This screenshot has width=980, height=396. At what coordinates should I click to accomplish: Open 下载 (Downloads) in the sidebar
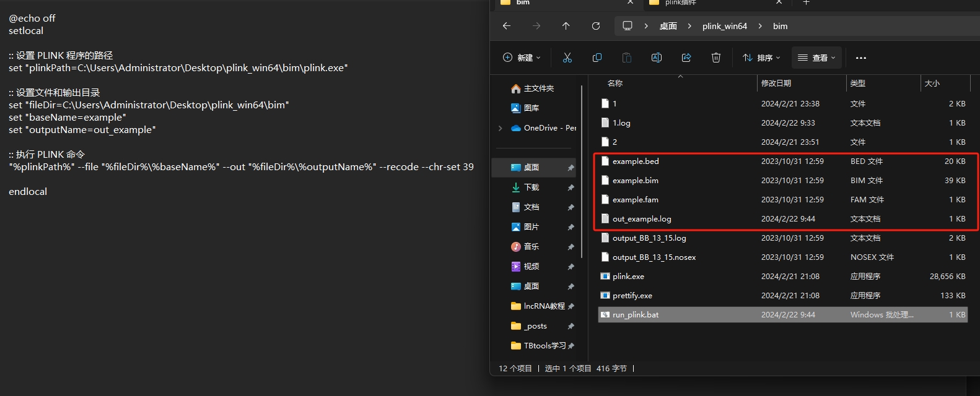pyautogui.click(x=531, y=187)
